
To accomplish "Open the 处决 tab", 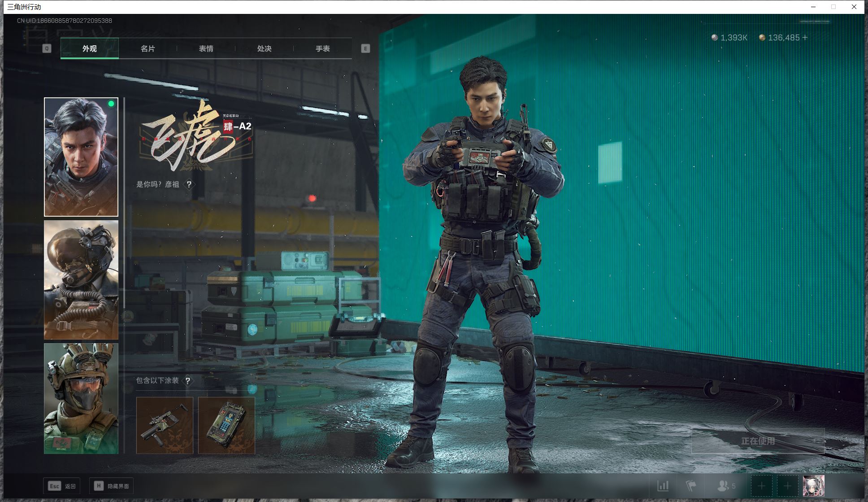I will 264,48.
